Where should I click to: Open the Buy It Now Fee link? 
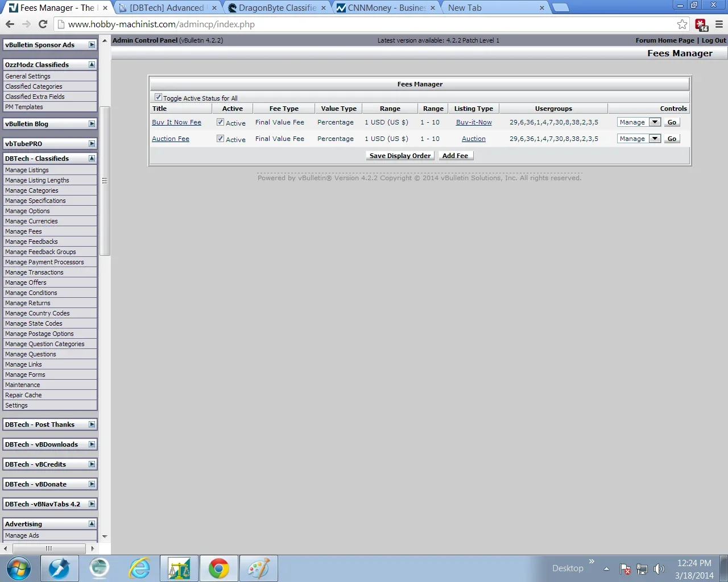coord(176,122)
